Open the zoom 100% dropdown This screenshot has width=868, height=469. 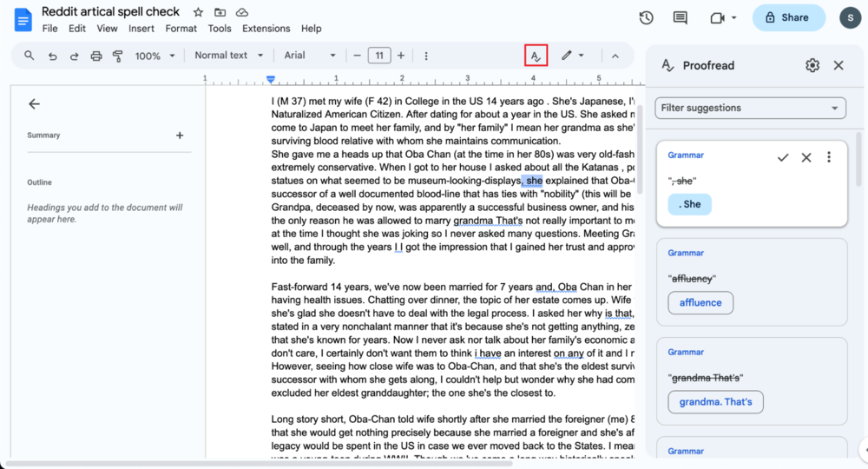tap(155, 56)
